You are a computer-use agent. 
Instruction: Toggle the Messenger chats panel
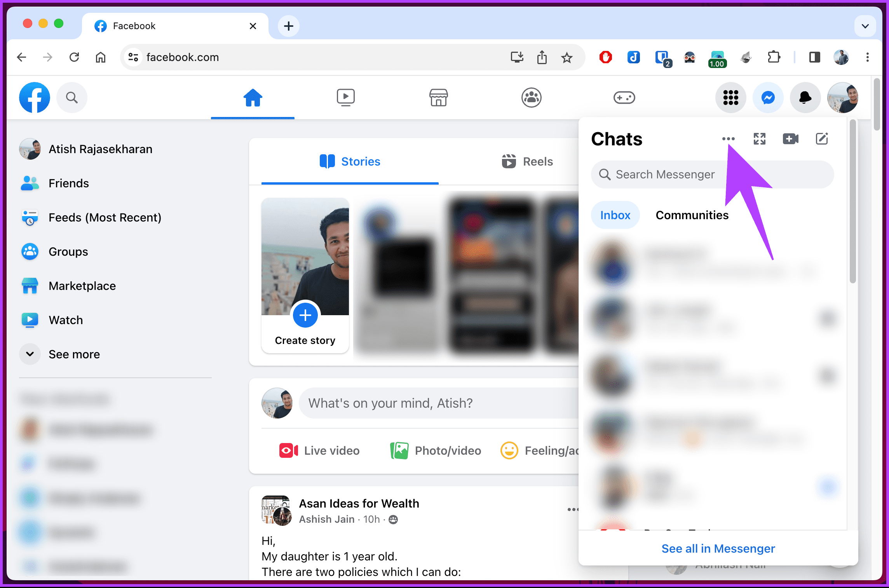pos(768,98)
